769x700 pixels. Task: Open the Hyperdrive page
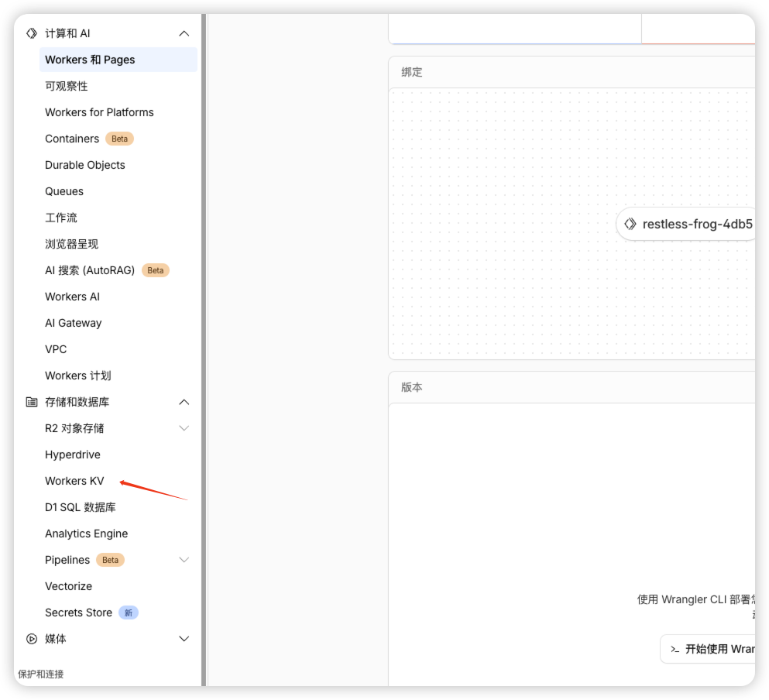(73, 455)
